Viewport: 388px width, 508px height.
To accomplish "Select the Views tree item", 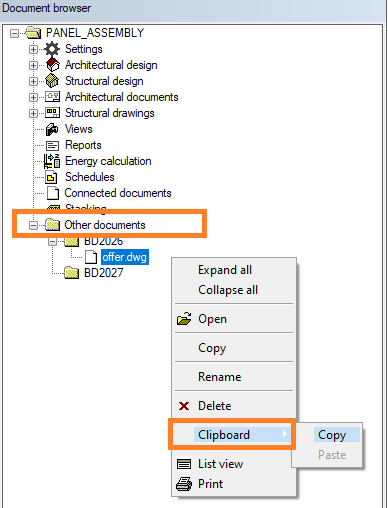I will (79, 129).
